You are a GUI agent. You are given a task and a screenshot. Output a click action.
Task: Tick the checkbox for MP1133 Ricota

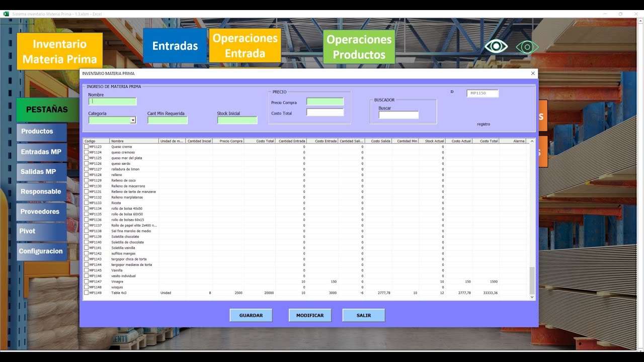(x=86, y=203)
